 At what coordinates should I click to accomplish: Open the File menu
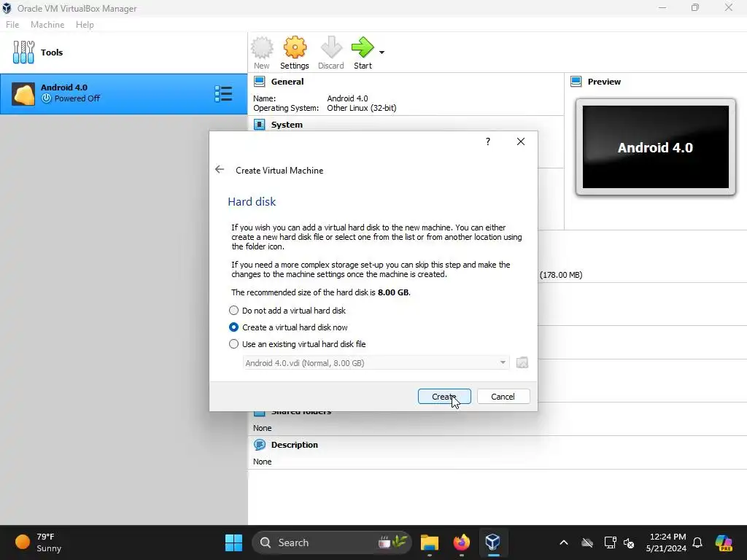(x=12, y=25)
